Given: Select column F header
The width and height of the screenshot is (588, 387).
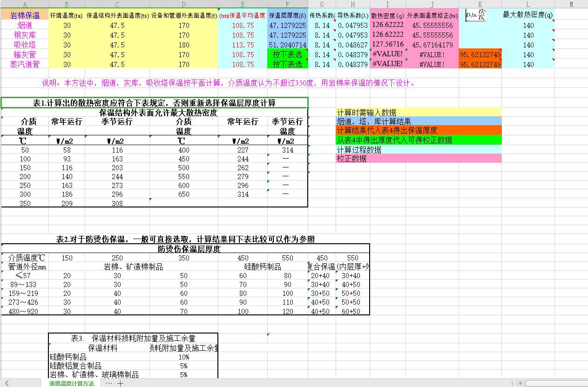Looking at the screenshot, I should [x=287, y=4].
